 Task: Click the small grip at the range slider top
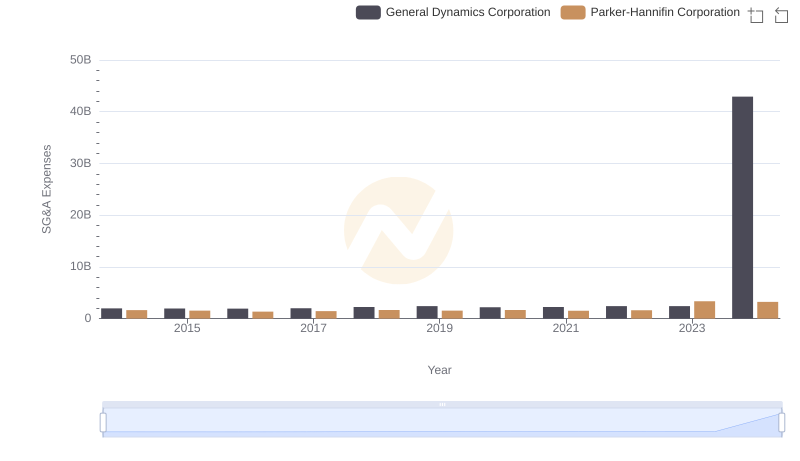[x=442, y=404]
